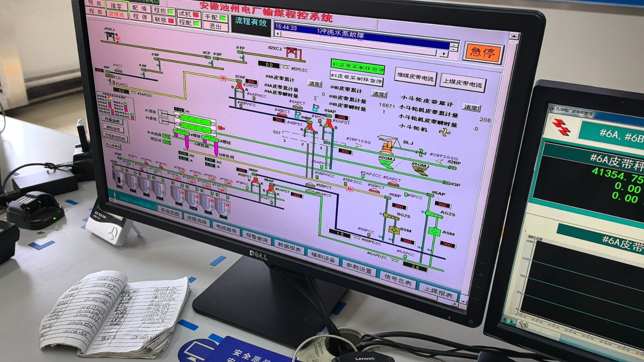Click the yellow 小斗轮机 bucket wheel icon
644x362 pixels.
click(445, 132)
